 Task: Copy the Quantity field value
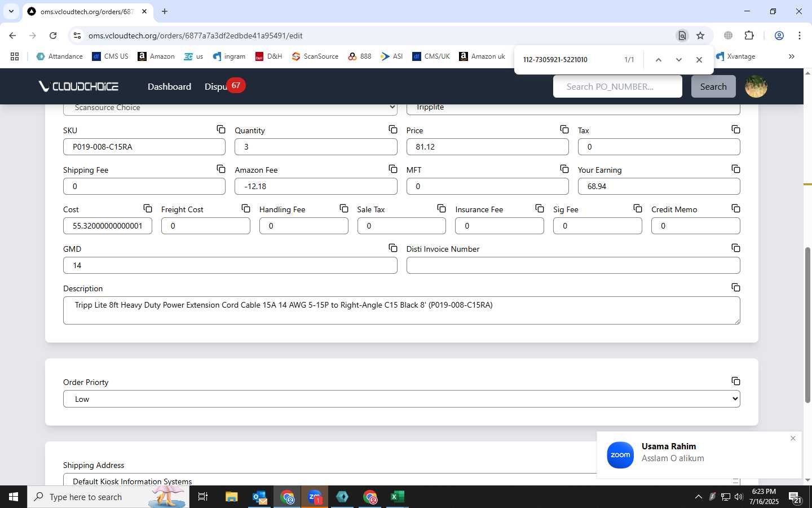coord(393,130)
